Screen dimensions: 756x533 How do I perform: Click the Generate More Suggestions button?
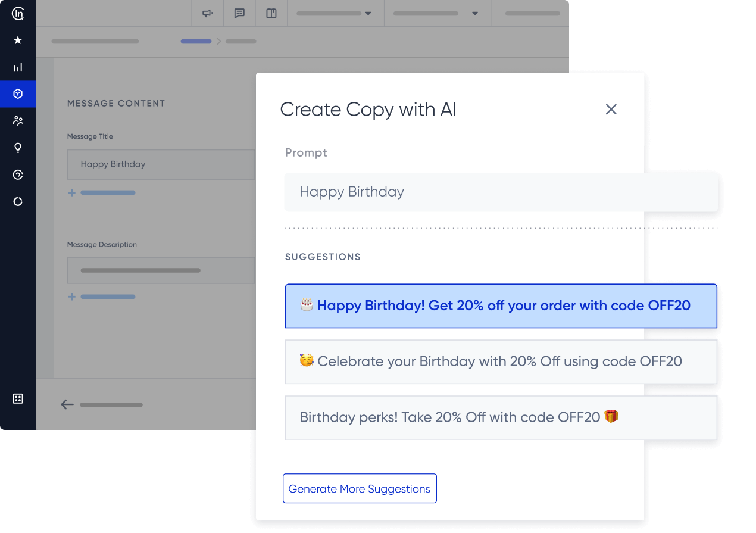[x=360, y=488]
